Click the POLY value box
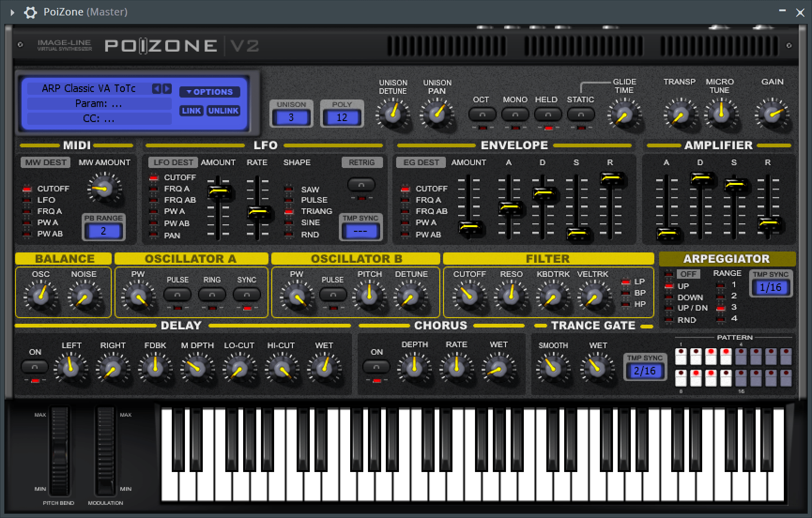812x518 pixels. pyautogui.click(x=342, y=117)
